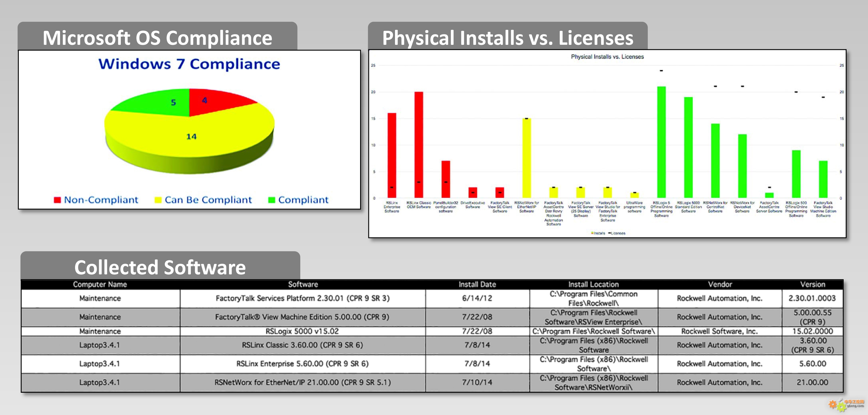868x415 pixels.
Task: Click the Collected Software panel header
Action: [x=160, y=266]
